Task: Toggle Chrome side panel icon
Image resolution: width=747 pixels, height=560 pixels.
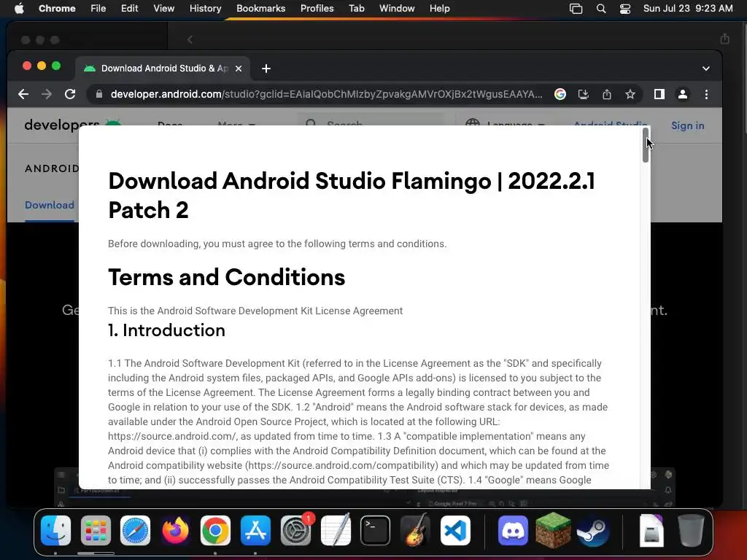Action: (659, 94)
